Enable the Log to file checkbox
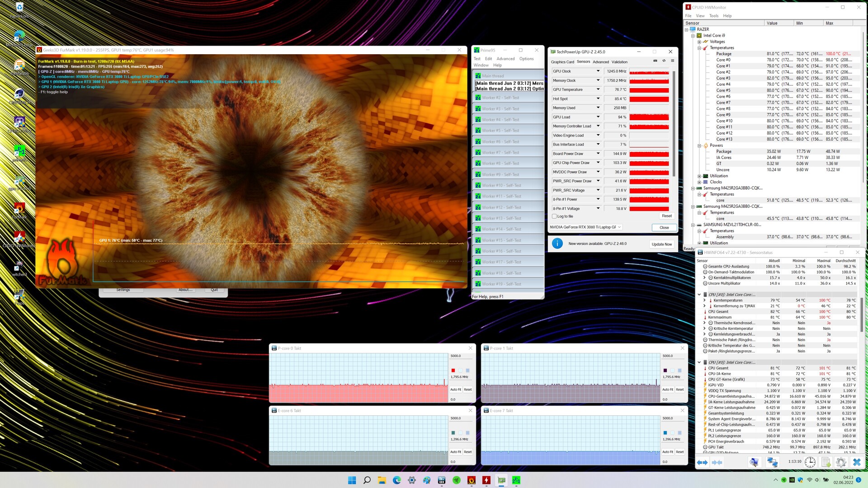868x488 pixels. click(554, 216)
